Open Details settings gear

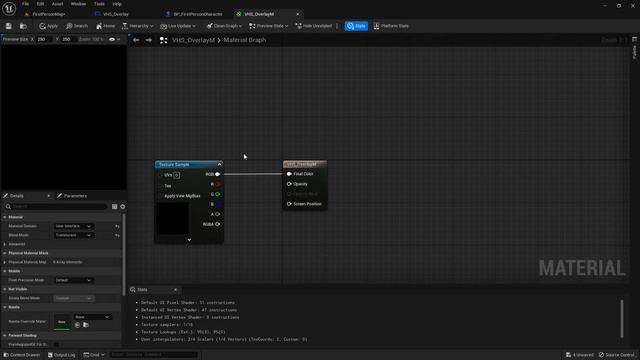click(122, 207)
